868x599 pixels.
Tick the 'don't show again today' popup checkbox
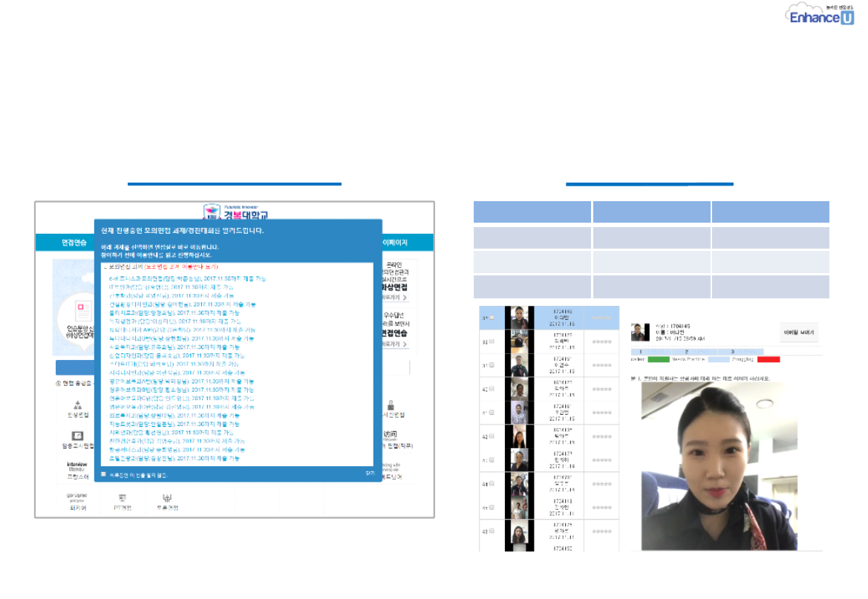pos(103,474)
